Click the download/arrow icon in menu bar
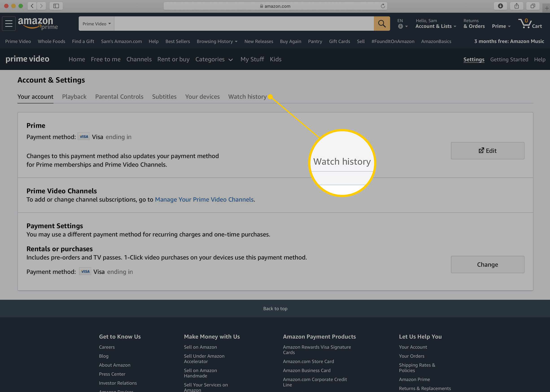This screenshot has height=392, width=550. 500,6
